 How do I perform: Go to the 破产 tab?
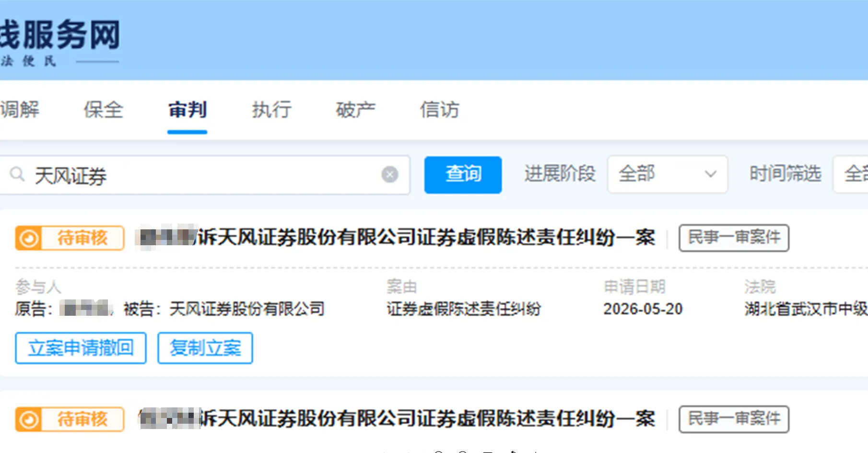tap(355, 110)
